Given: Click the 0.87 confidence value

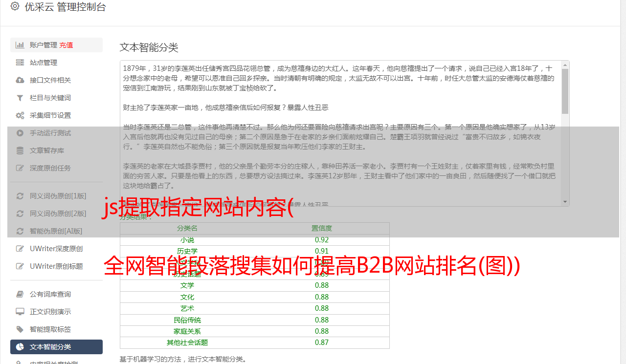Looking at the screenshot, I should click(x=322, y=343).
